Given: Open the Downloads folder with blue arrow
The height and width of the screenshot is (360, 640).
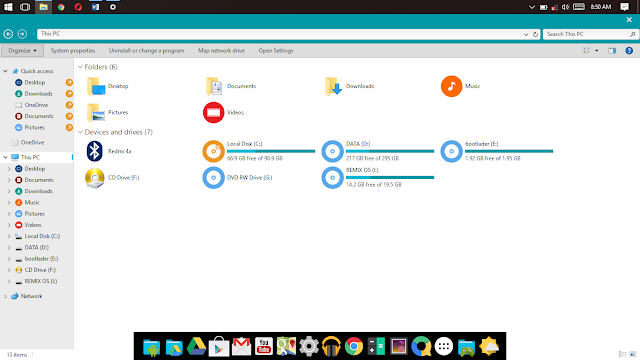Looking at the screenshot, I should pyautogui.click(x=333, y=87).
